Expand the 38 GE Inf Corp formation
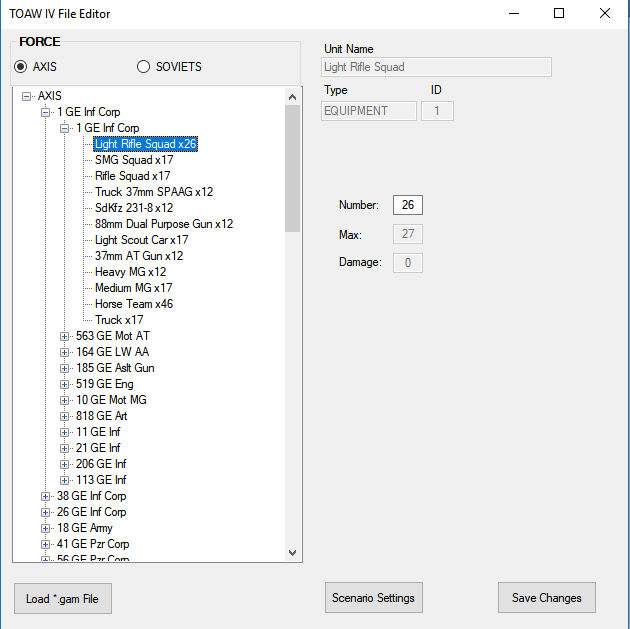The width and height of the screenshot is (630, 629). (x=45, y=496)
